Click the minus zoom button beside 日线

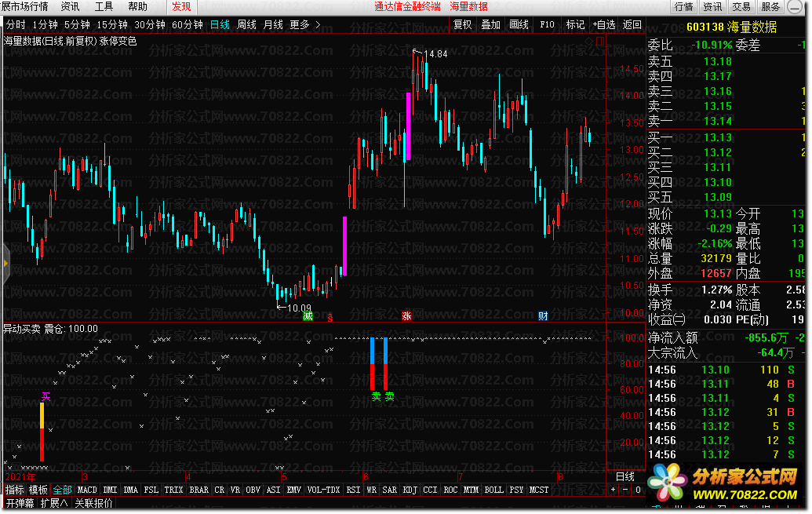pos(625,490)
